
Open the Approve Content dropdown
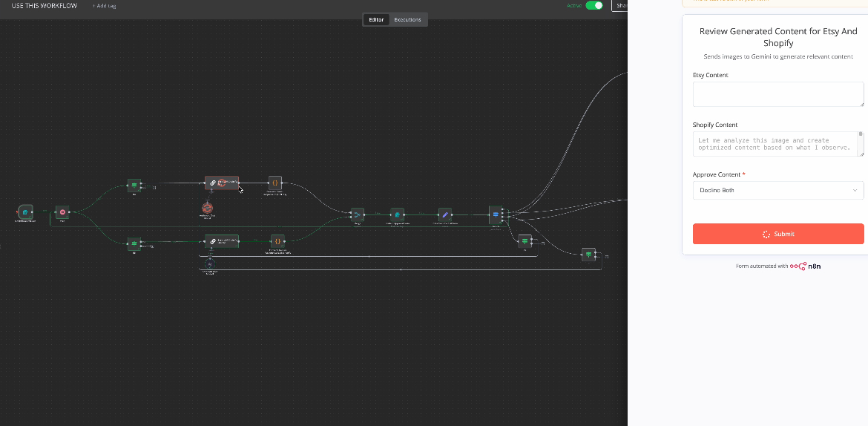777,191
